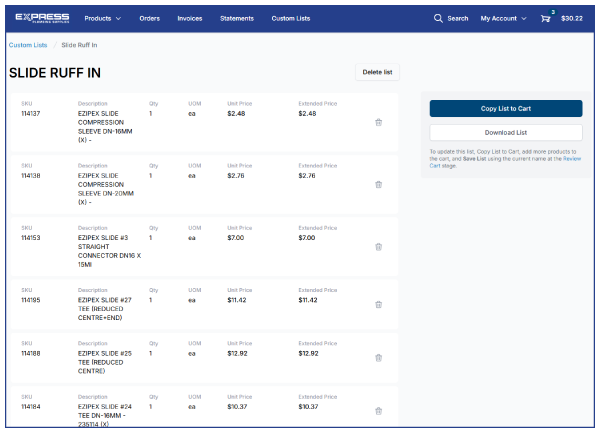600x433 pixels.
Task: Delete SKU 114184 row with trash icon
Action: click(x=378, y=411)
